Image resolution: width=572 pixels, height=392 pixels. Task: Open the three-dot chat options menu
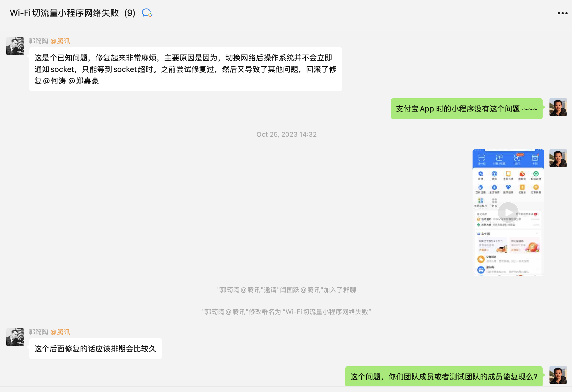(x=562, y=13)
